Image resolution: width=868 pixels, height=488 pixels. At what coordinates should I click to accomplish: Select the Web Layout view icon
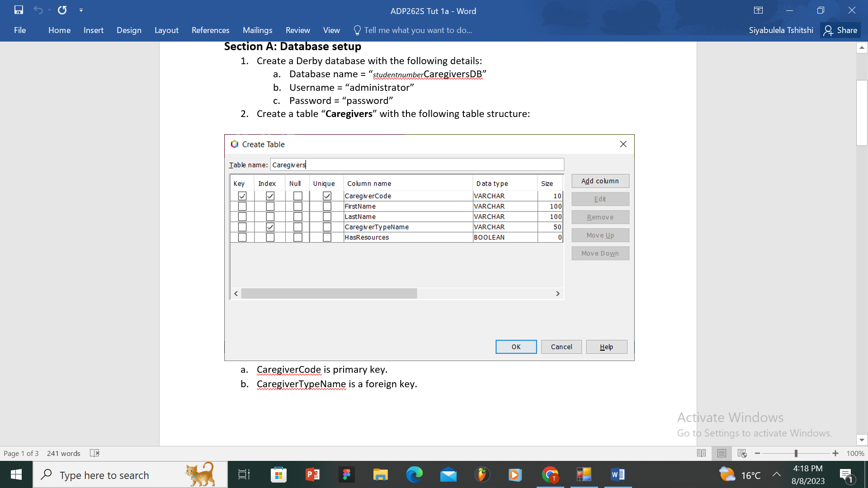[742, 453]
